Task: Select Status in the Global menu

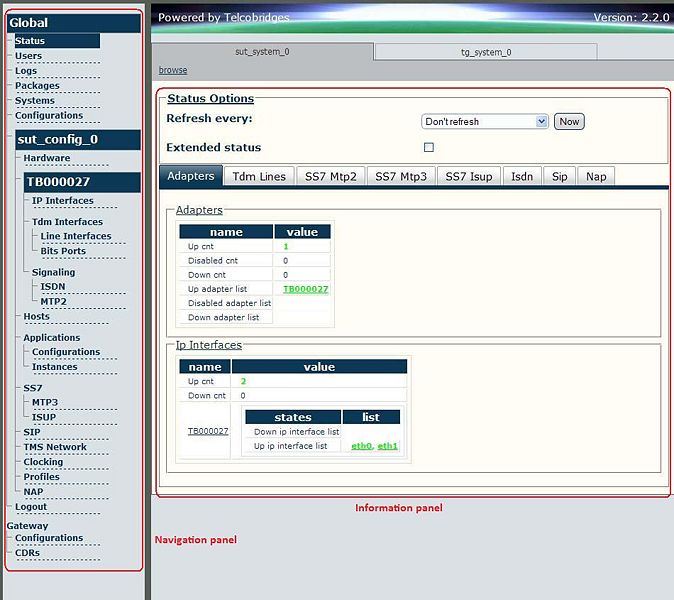Action: 57,41
